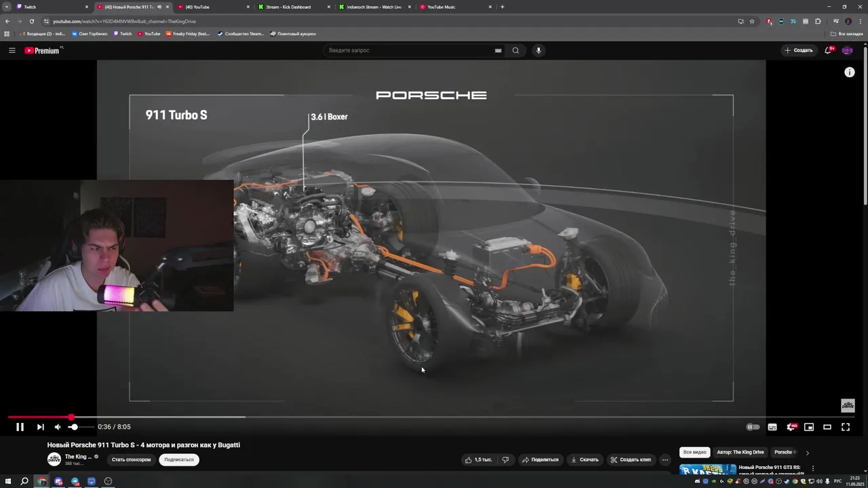
Task: Open player settings gear with HD badge
Action: coord(791,427)
